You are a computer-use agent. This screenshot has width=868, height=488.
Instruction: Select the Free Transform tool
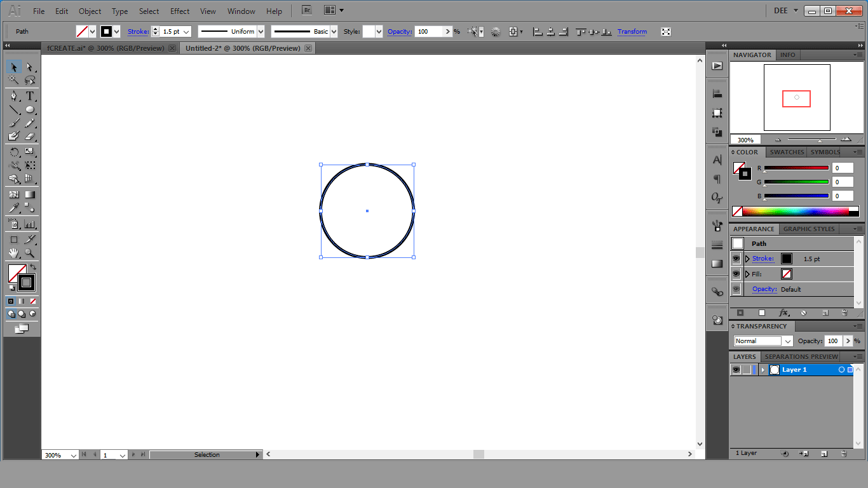pyautogui.click(x=29, y=165)
